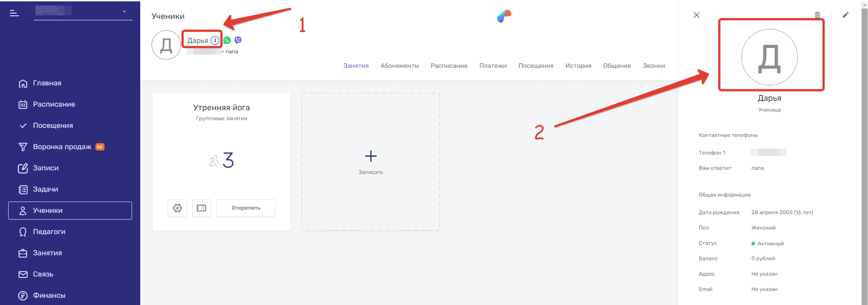Open WhatsApp chat with the student
This screenshot has width=868, height=305.
pos(227,40)
